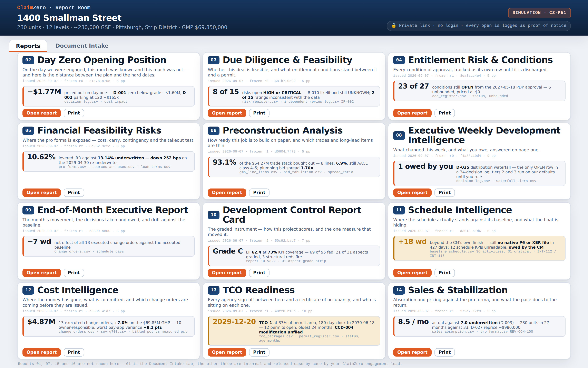The image size is (588, 368).
Task: Print Executive Weekly Development Intelligence report
Action: [445, 193]
